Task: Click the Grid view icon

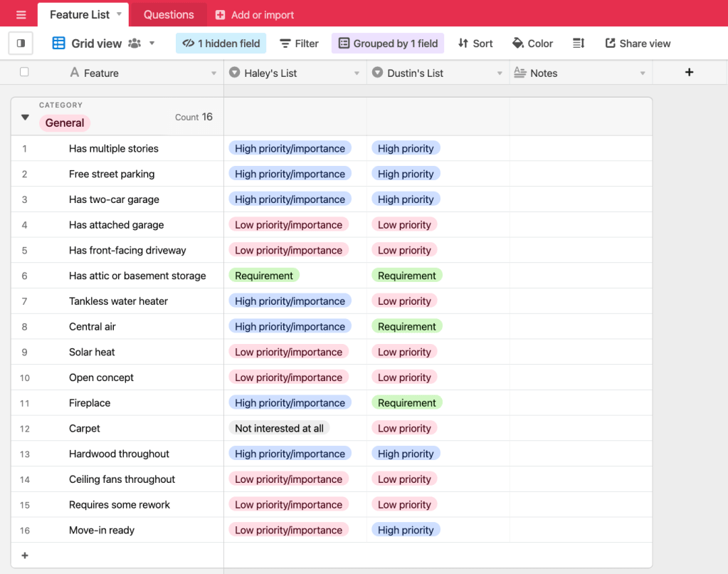Action: [x=58, y=43]
